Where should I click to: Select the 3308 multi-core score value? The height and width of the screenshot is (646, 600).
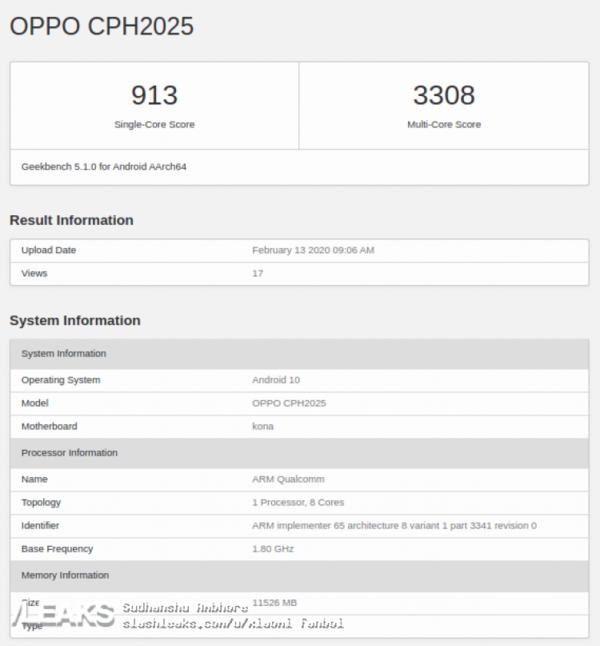444,95
